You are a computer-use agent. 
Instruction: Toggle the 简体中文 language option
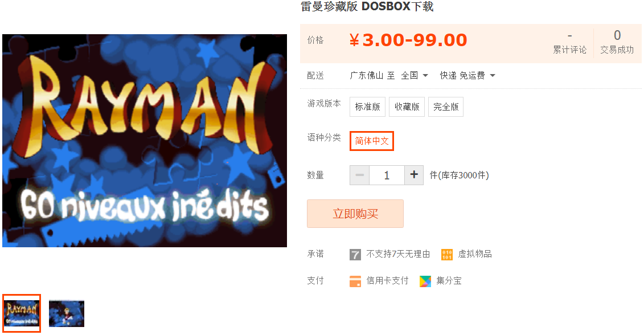(x=372, y=141)
